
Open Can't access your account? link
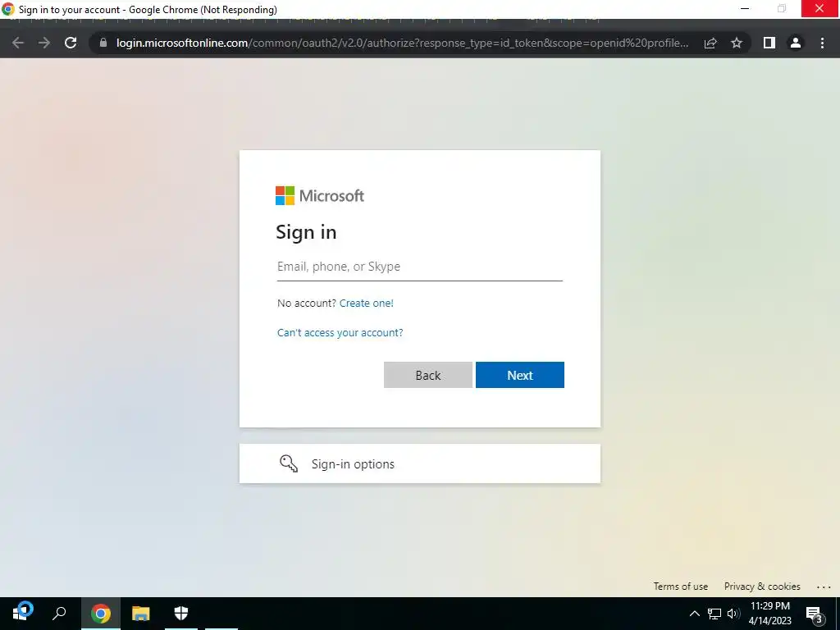coord(340,333)
